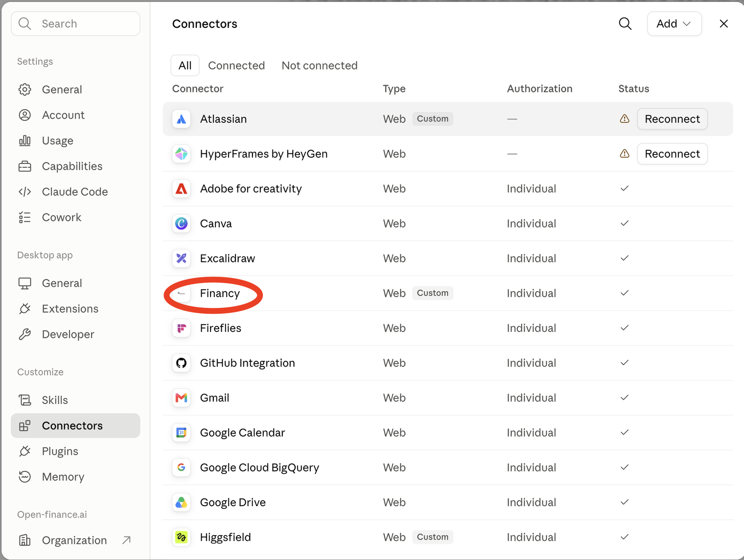744x560 pixels.
Task: Reconnect the HyperFrames by HeyGen connector
Action: 672,154
